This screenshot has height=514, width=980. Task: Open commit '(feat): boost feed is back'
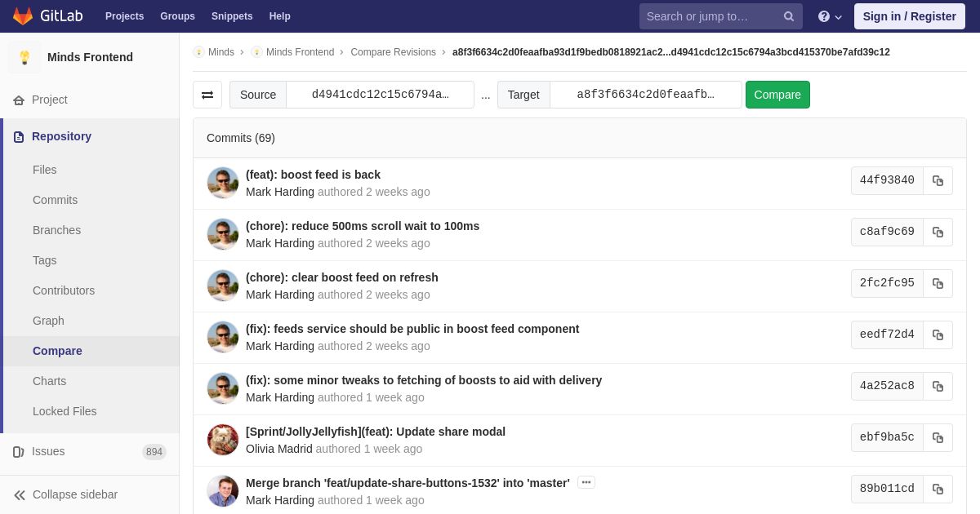click(x=313, y=175)
